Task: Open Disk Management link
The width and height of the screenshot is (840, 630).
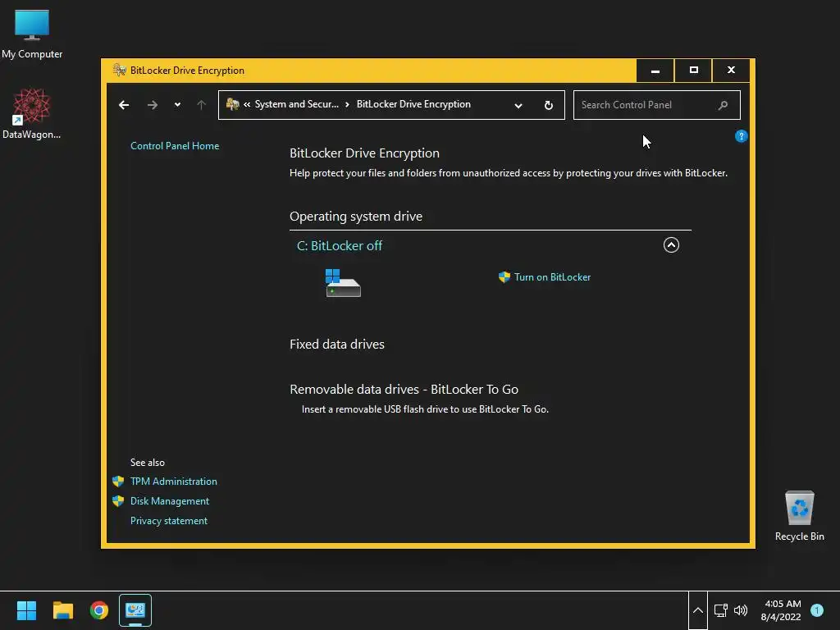Action: (x=170, y=501)
